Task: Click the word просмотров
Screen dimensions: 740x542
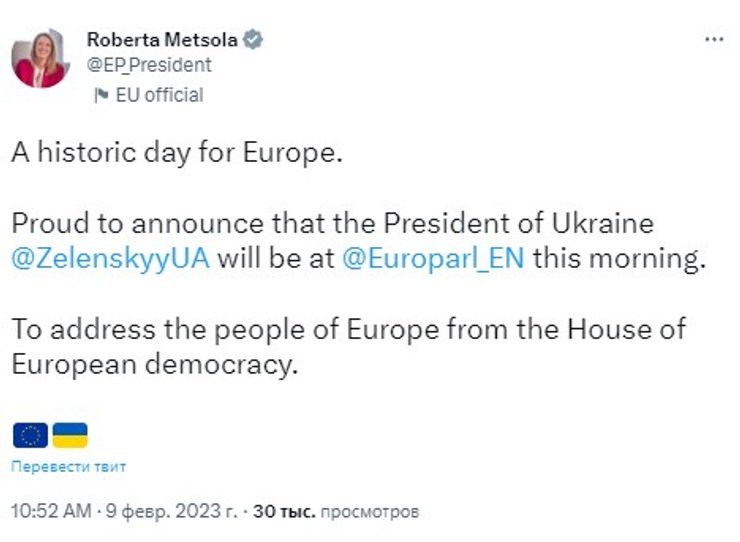Action: coord(370,511)
